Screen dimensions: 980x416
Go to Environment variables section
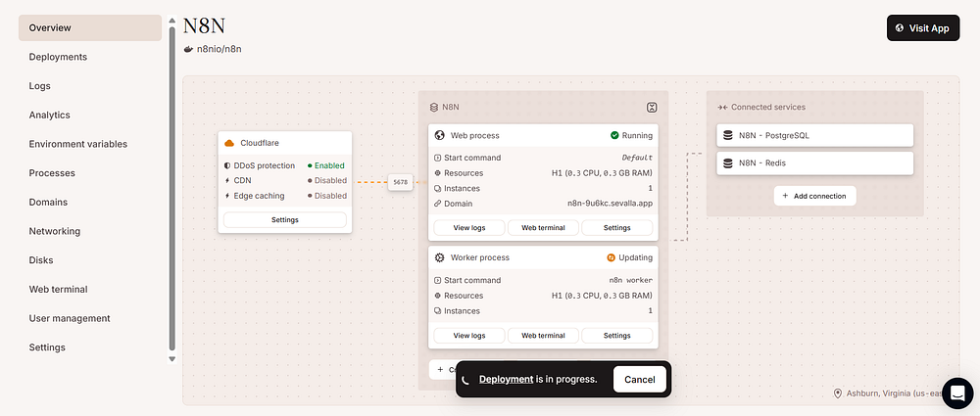(77, 144)
